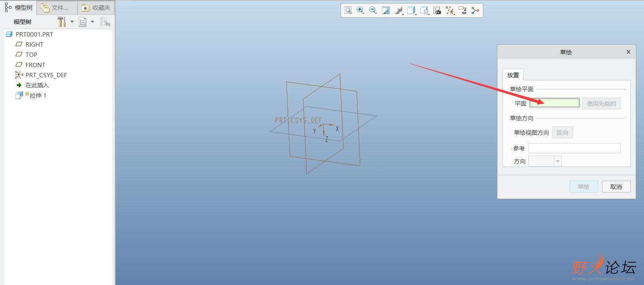Viewport: 644px width, 285px height.
Task: Expand the show list dropdown arrow
Action: 93,22
